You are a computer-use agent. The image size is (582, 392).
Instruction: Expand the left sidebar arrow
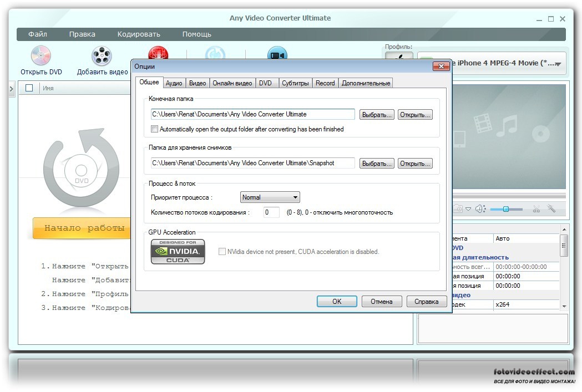click(x=12, y=89)
